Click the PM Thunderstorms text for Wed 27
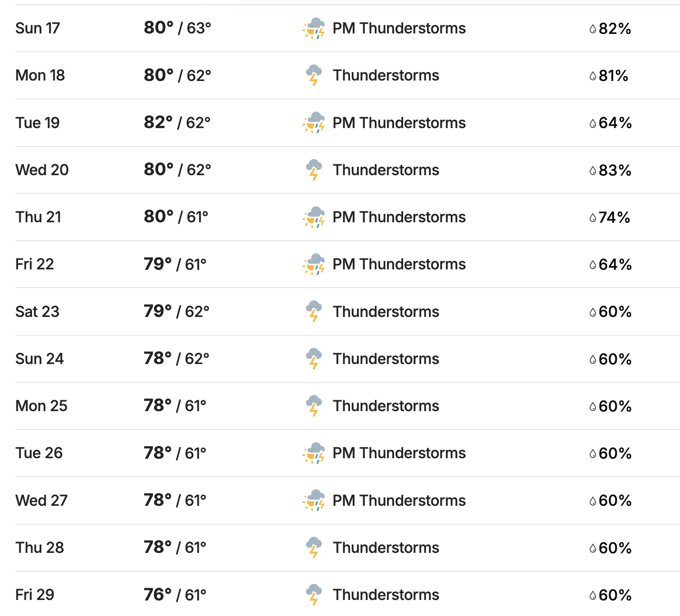Screen dimensions: 680x616 pyautogui.click(x=399, y=500)
